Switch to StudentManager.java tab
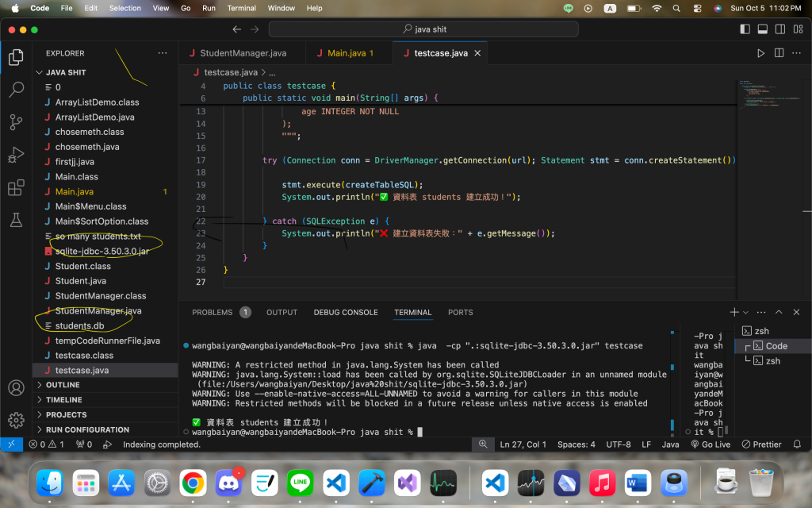 point(243,53)
